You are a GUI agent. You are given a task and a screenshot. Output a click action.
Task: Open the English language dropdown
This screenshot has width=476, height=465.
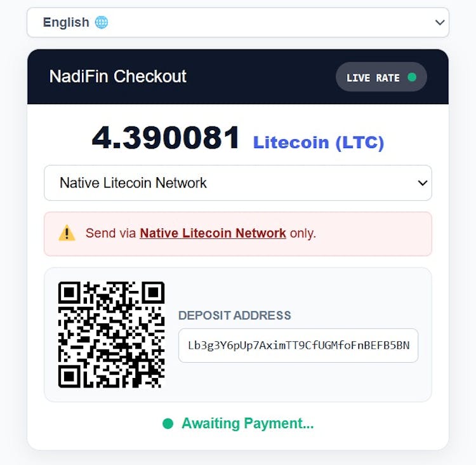coord(237,22)
